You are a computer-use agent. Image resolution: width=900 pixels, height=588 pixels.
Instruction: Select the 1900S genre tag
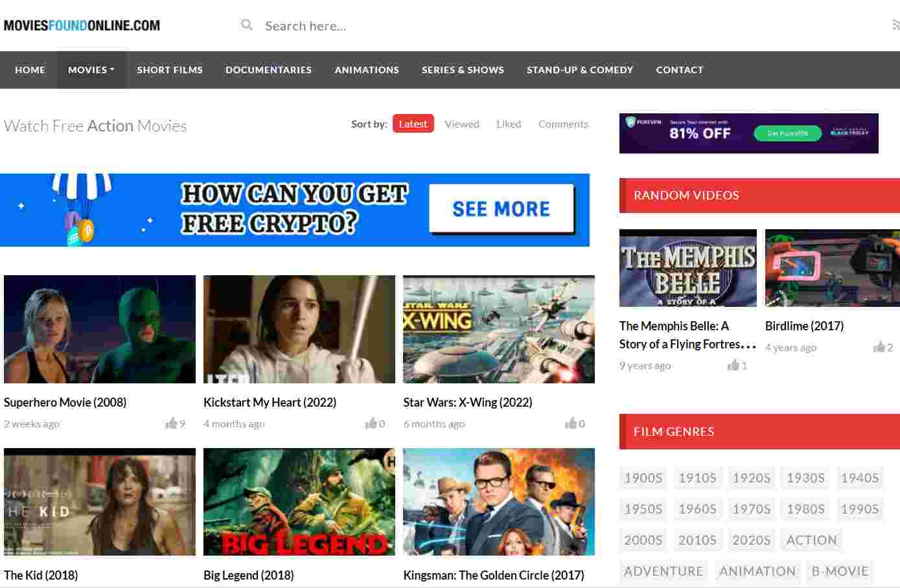click(x=643, y=478)
